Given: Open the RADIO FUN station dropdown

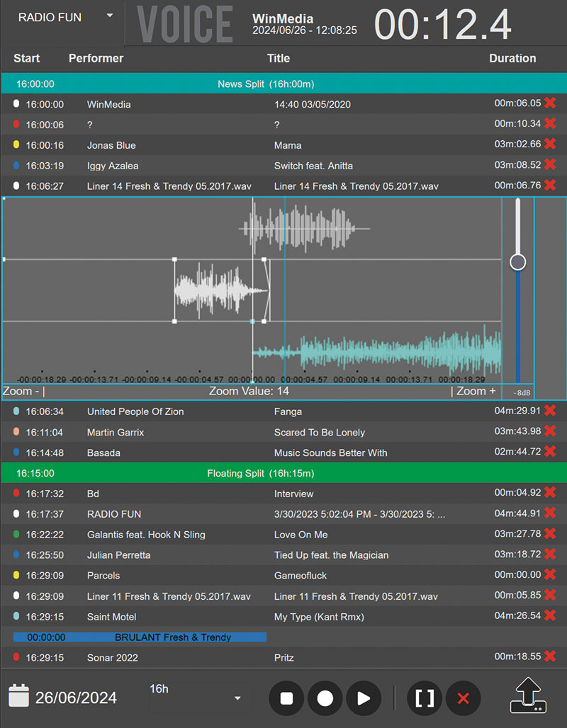Looking at the screenshot, I should point(109,16).
